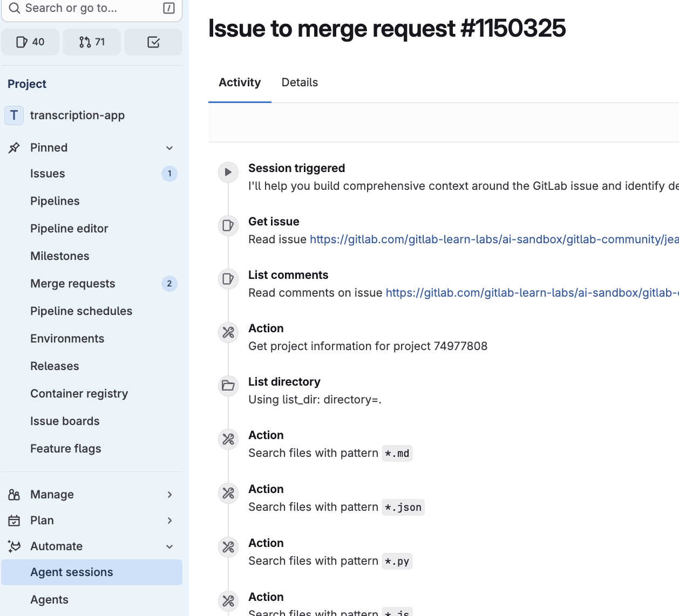This screenshot has height=616, width=679.
Task: Click the issues counter icon showing 40
Action: (30, 42)
